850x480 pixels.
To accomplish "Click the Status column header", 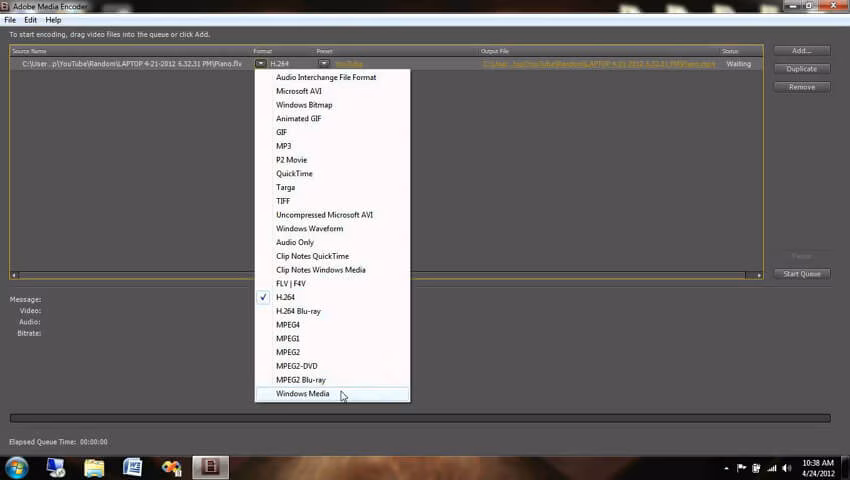I will pyautogui.click(x=730, y=51).
